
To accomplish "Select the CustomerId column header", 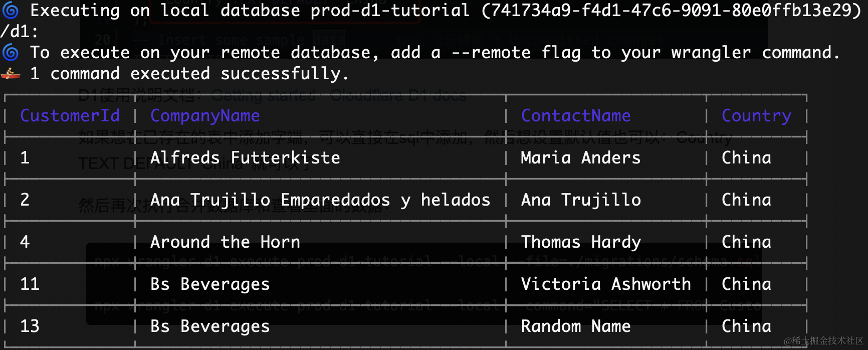I will tap(70, 116).
